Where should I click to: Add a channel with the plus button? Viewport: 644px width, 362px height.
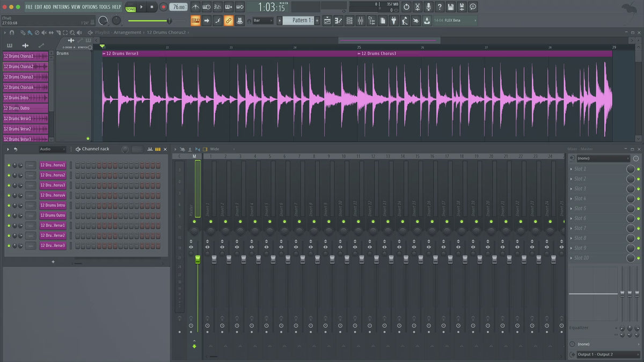pyautogui.click(x=53, y=262)
